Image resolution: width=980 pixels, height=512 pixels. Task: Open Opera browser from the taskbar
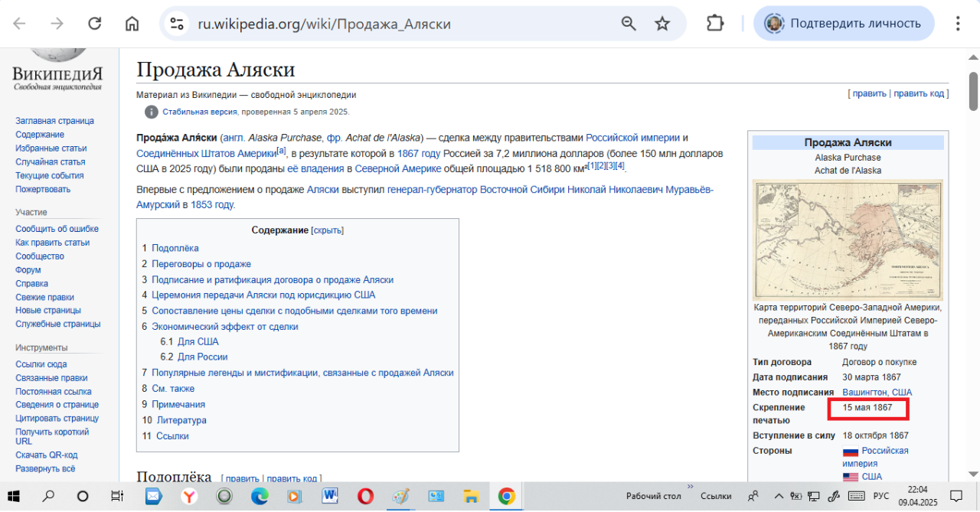(366, 496)
